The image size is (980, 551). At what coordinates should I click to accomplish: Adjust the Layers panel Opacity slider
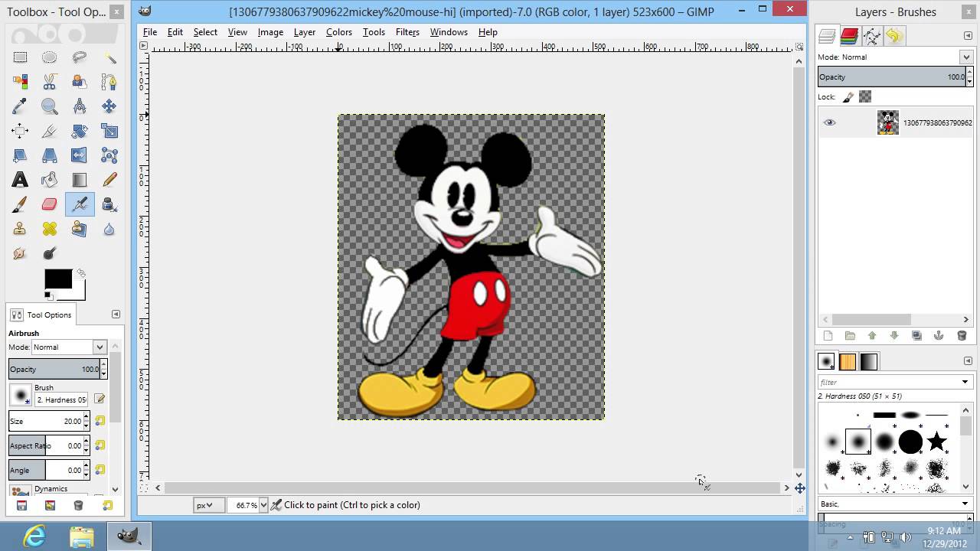coord(892,77)
